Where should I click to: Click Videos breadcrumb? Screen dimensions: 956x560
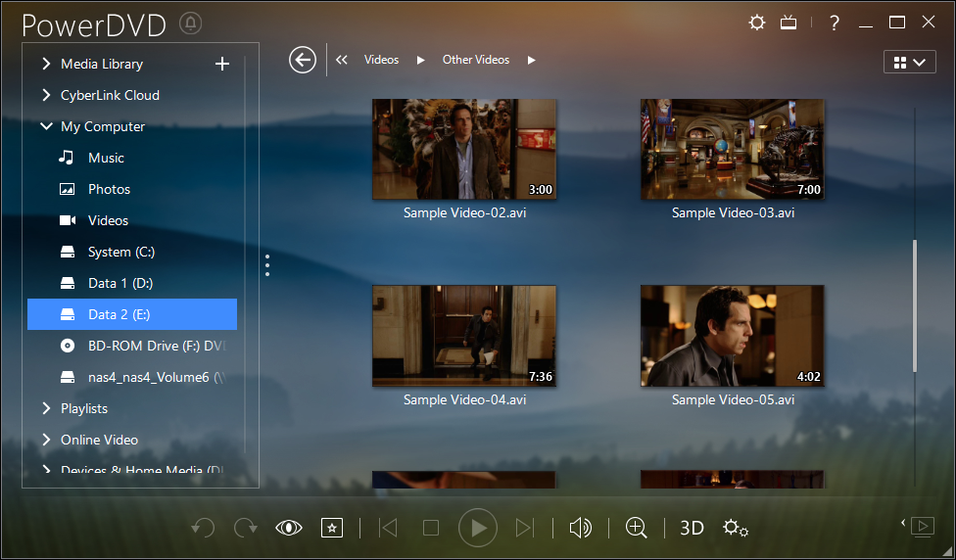click(x=382, y=60)
